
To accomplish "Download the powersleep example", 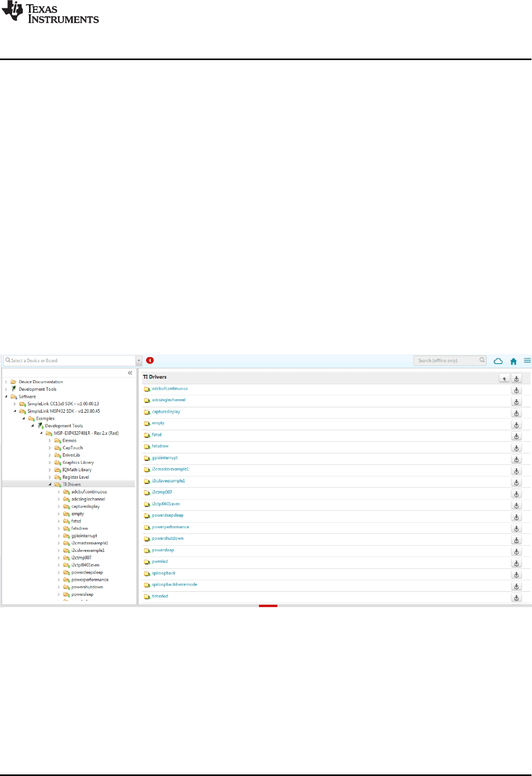I will [x=517, y=551].
